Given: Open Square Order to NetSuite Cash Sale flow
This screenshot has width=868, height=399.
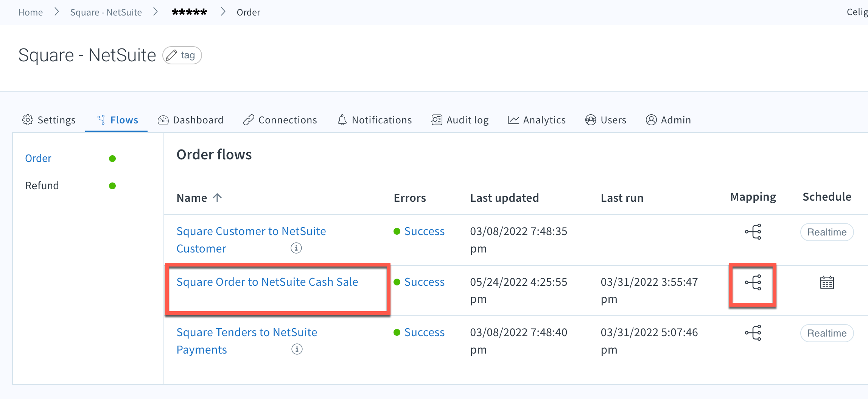Looking at the screenshot, I should [x=267, y=282].
